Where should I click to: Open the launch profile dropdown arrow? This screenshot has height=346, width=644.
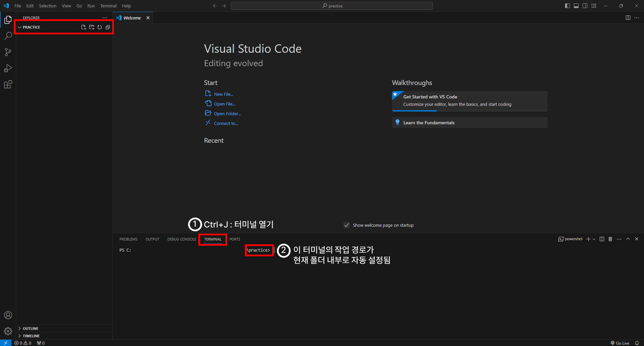594,239
